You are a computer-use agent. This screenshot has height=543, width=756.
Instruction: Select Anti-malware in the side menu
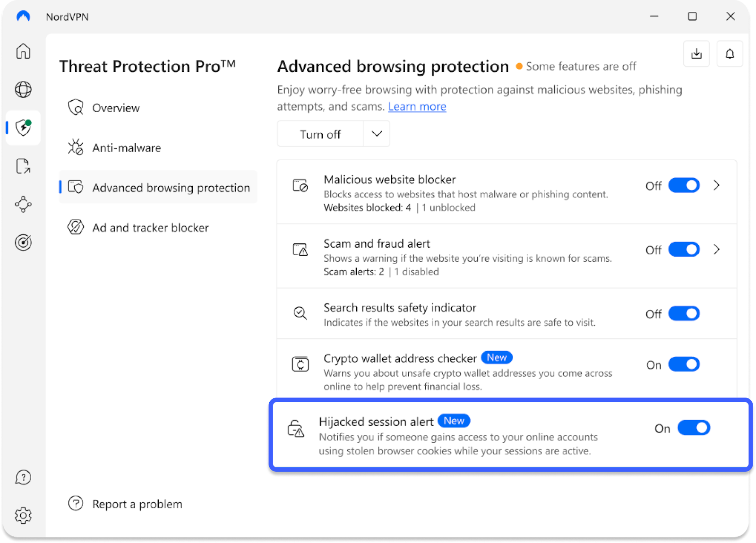[x=127, y=148]
